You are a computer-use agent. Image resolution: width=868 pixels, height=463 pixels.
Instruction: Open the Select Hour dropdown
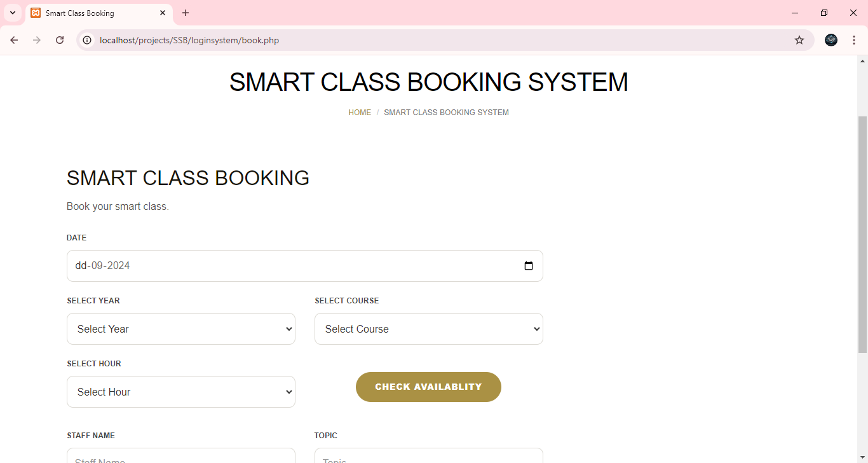180,392
